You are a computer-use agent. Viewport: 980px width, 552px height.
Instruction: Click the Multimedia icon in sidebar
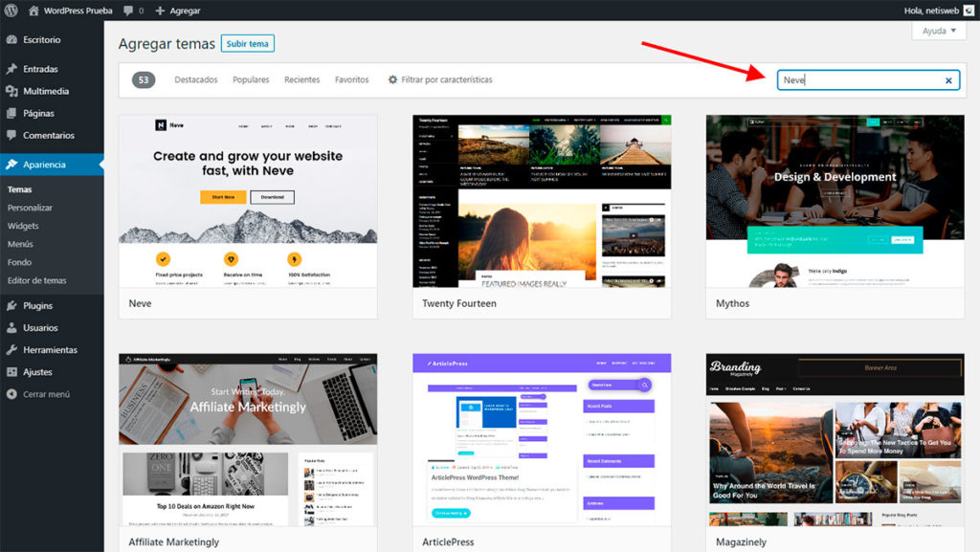point(11,91)
